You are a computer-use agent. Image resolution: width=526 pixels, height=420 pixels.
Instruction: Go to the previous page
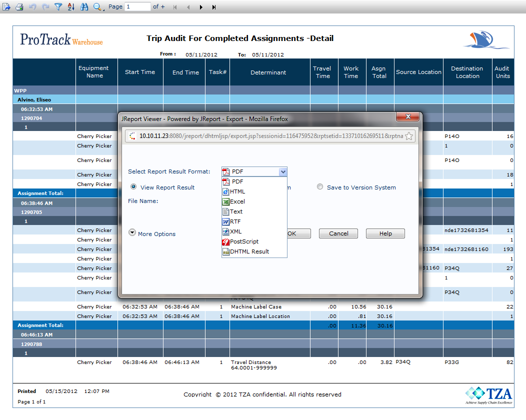tap(188, 7)
